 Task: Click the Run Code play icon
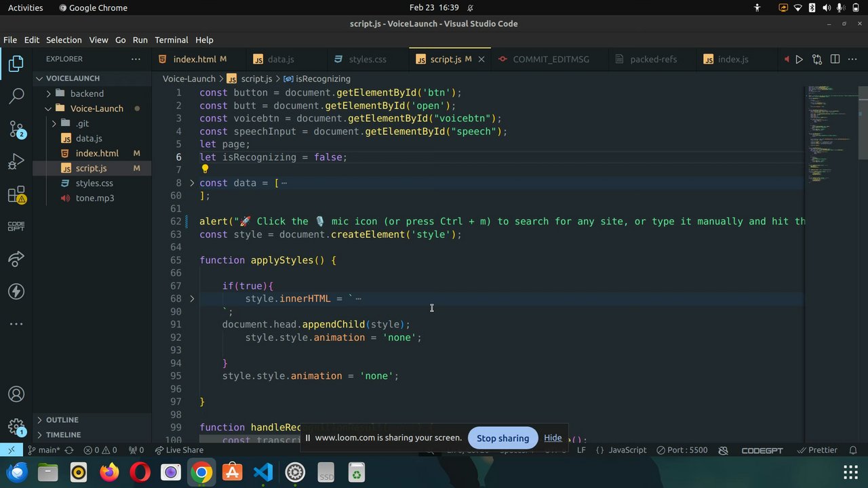(799, 60)
